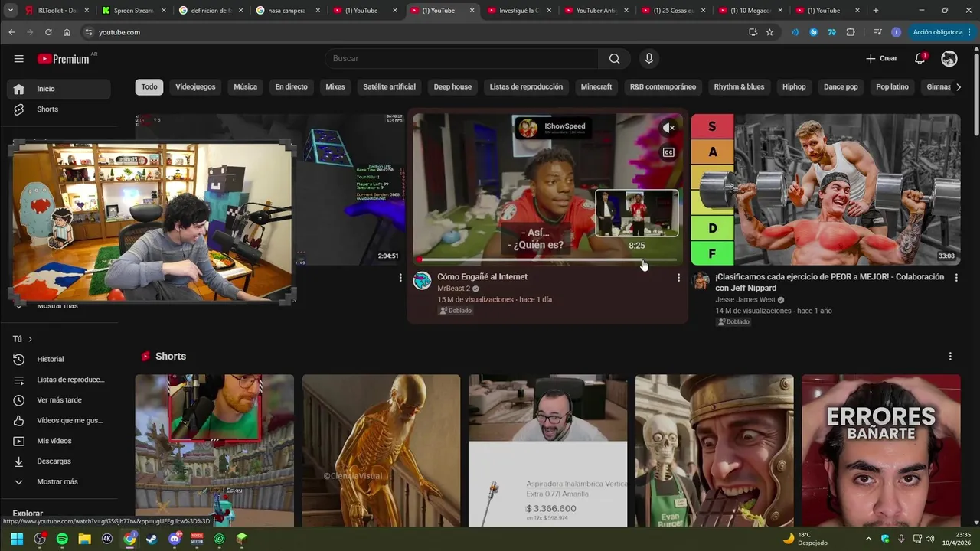
Task: Open the Roman soldier chocolate short
Action: (714, 451)
